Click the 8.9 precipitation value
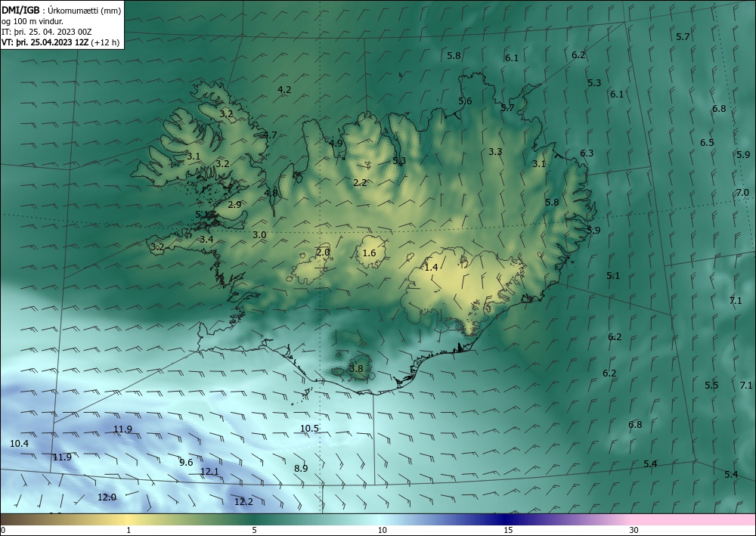 (301, 468)
